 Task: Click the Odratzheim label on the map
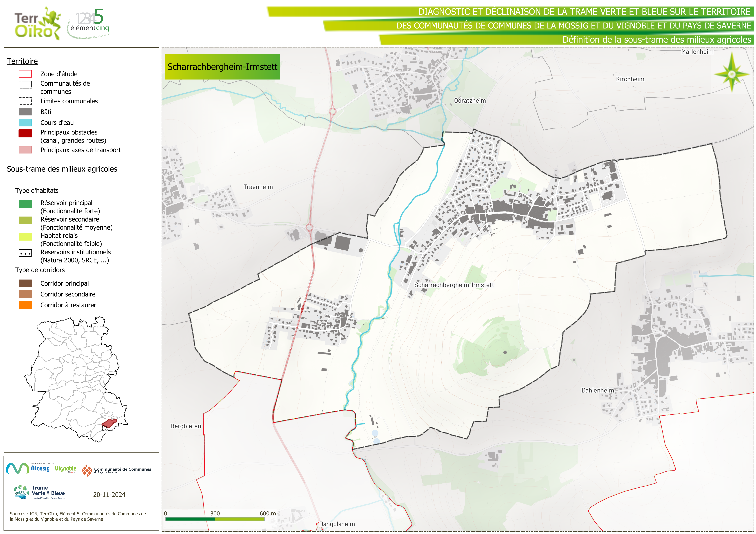point(470,101)
